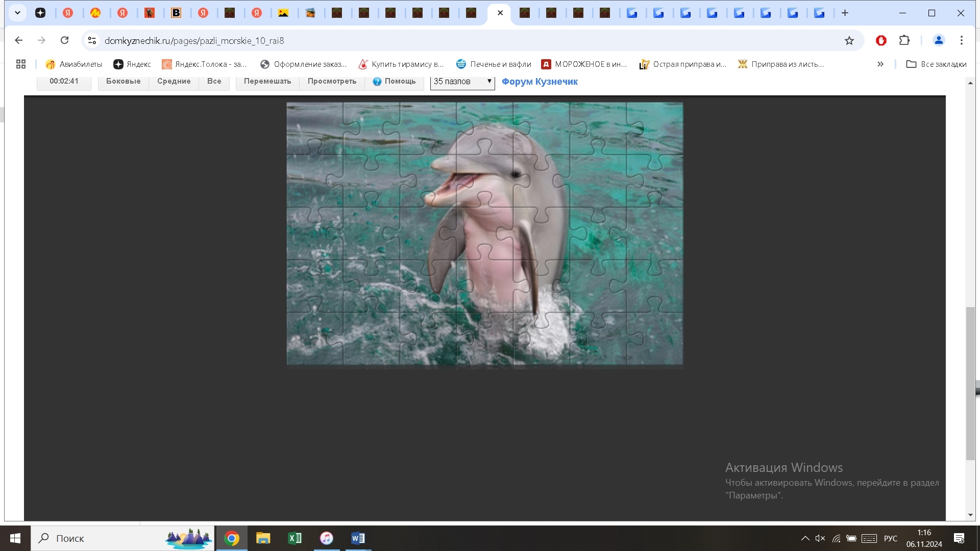Shuffle pieces with Перемешать
Screen dimensions: 980x551
[x=267, y=81]
